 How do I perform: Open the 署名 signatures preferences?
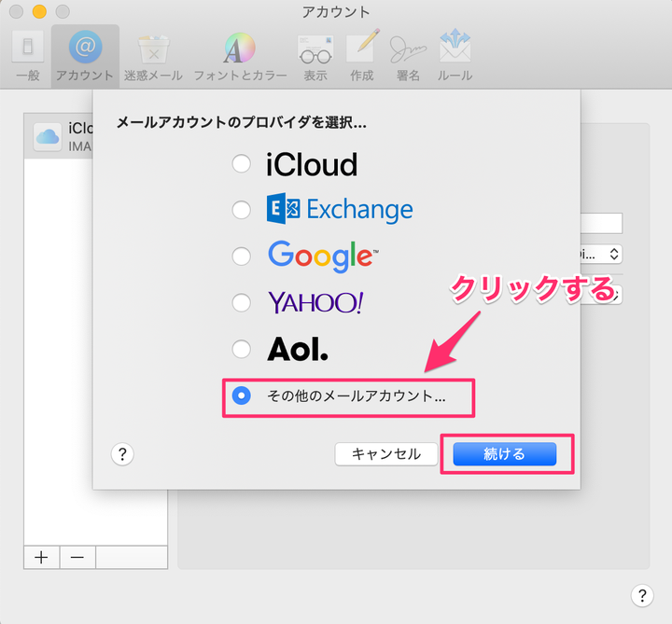pos(408,57)
